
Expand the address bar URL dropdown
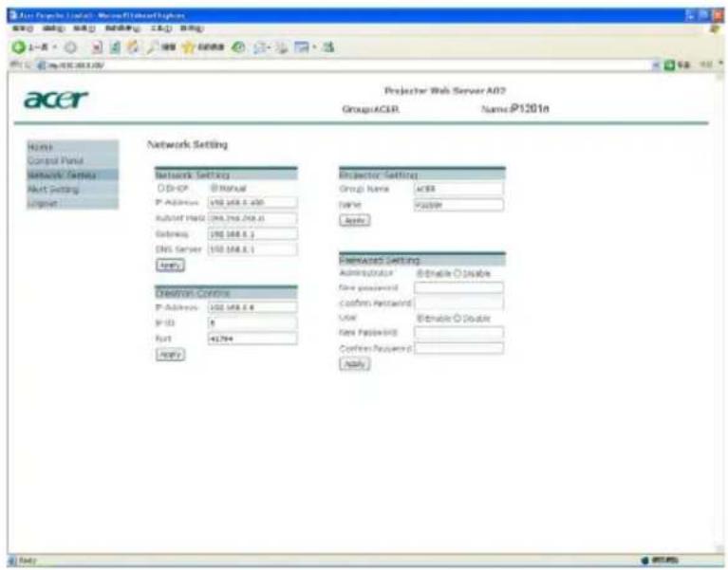pos(656,65)
